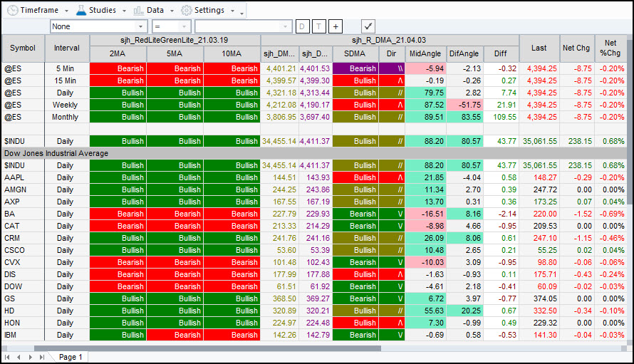Click purple Bearish SDMA cell for @ES 5 Min
Screen dimensions: 634x364
pos(355,68)
